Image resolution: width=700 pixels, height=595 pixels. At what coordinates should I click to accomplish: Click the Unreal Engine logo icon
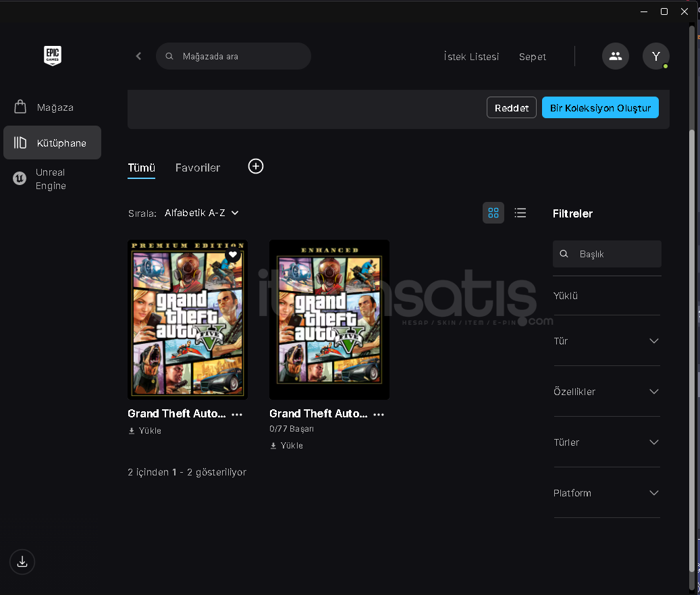pos(20,179)
